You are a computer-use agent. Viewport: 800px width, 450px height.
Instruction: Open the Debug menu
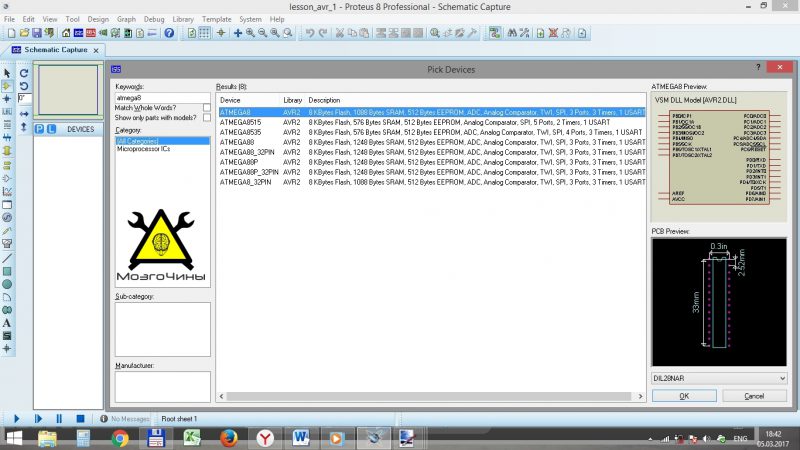point(154,19)
